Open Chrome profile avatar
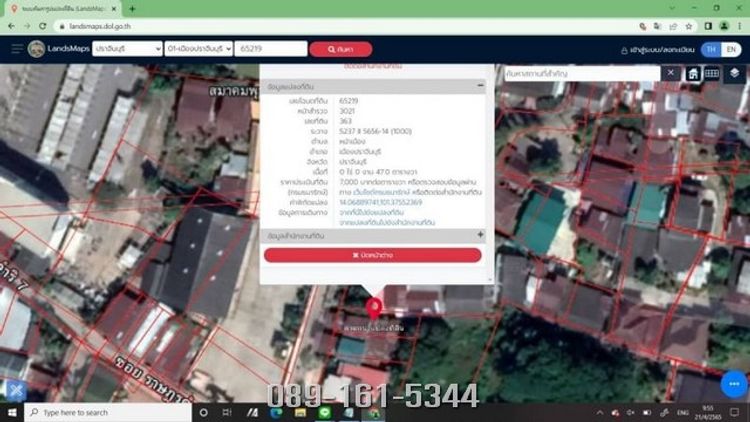The height and width of the screenshot is (422, 750). 724,26
